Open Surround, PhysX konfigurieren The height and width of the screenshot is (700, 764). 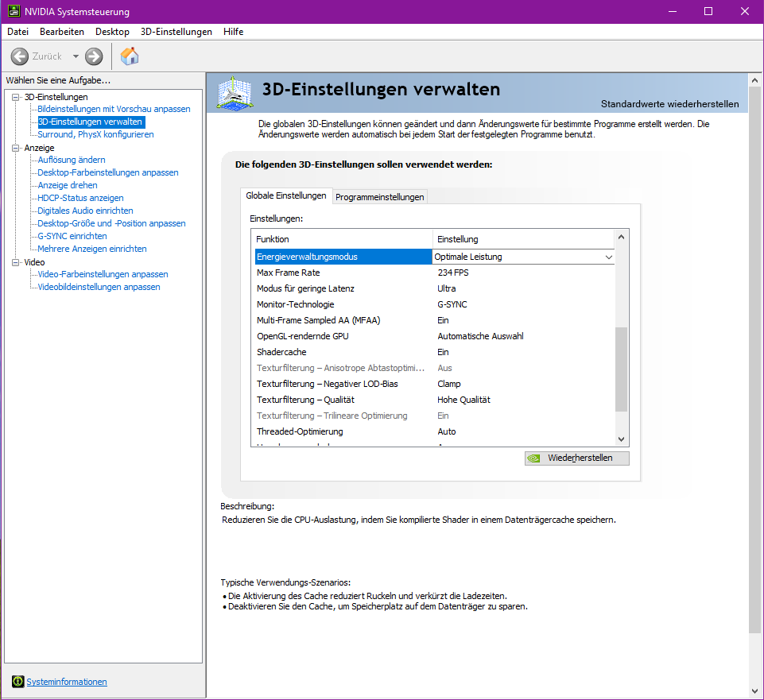pos(95,134)
